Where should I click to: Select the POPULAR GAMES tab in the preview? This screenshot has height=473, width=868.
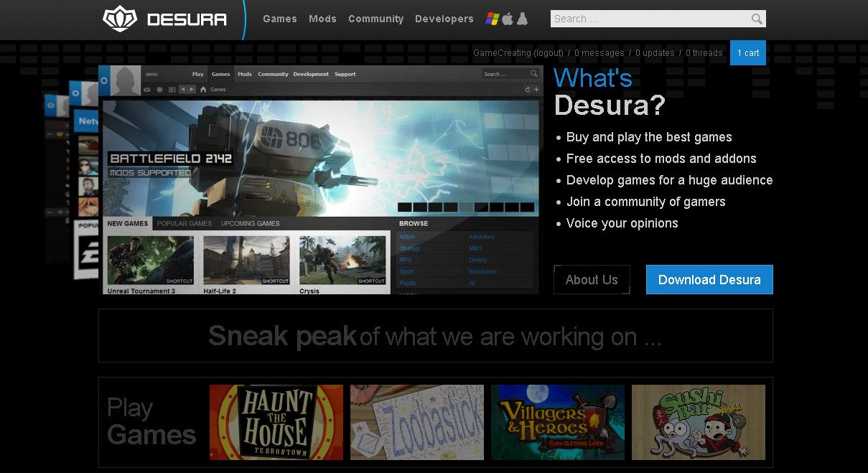click(185, 223)
